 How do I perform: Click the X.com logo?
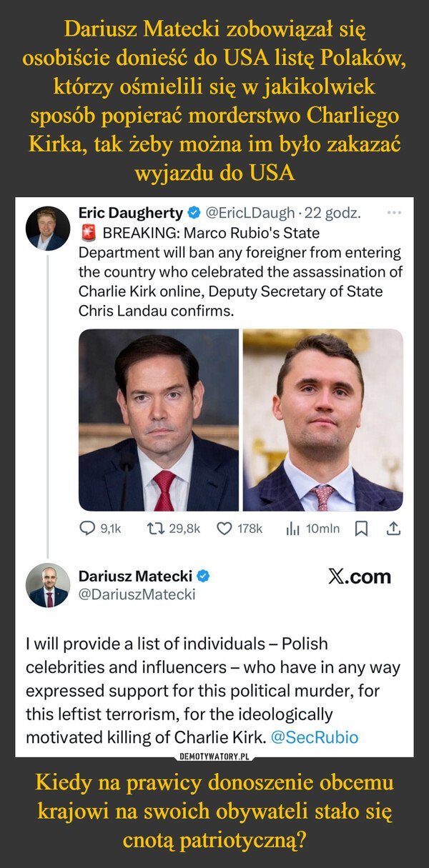(359, 577)
